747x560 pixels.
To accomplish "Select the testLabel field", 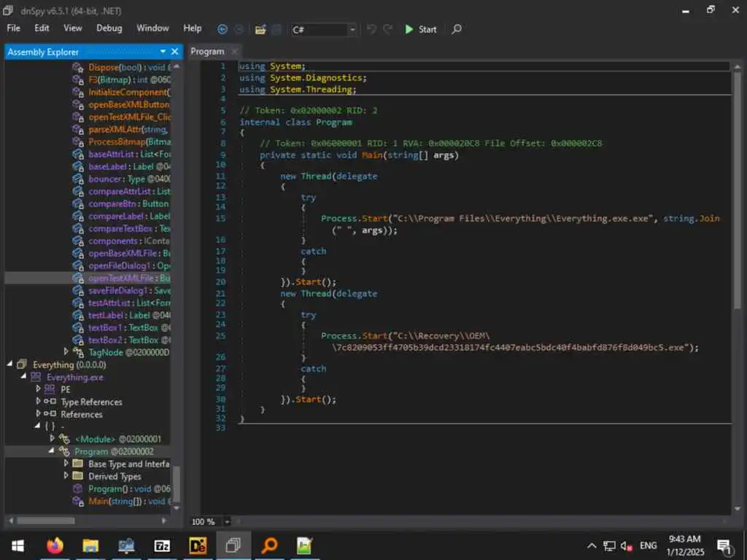I will [128, 315].
